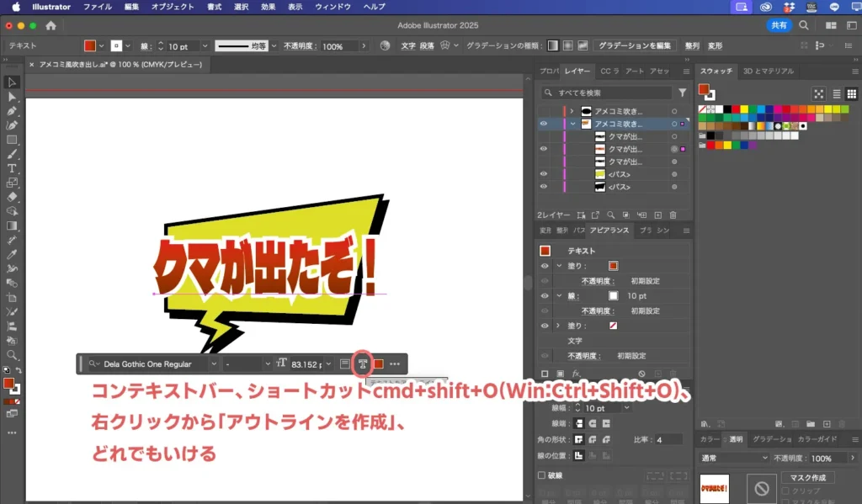
Task: Click the delete layer trash icon
Action: coord(674,215)
